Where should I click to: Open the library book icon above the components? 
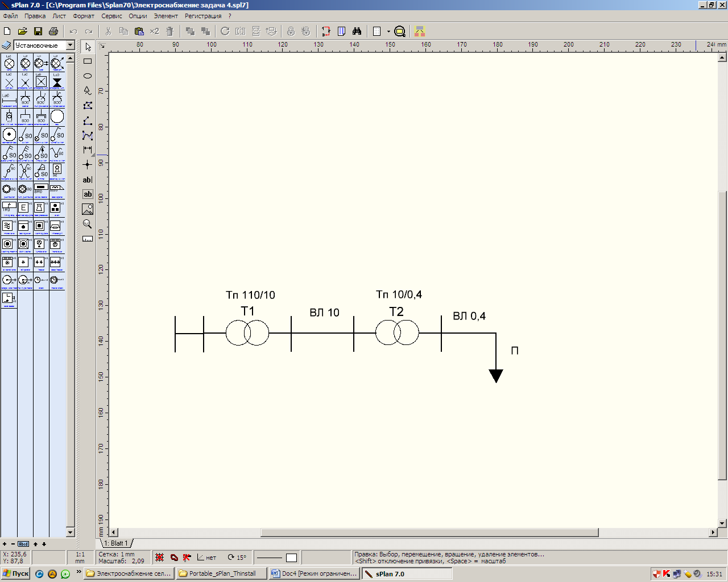(x=7, y=45)
